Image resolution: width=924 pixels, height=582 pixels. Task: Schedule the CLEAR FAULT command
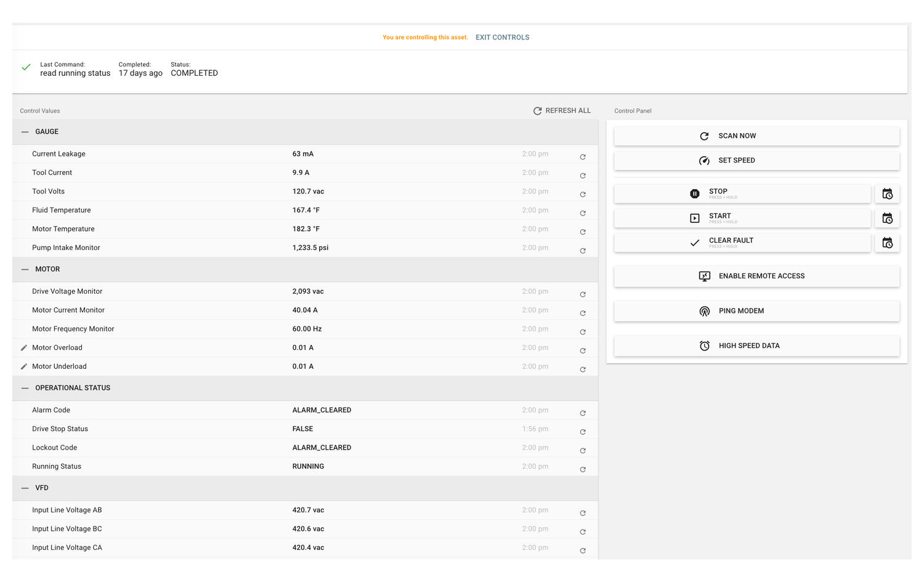pyautogui.click(x=887, y=243)
